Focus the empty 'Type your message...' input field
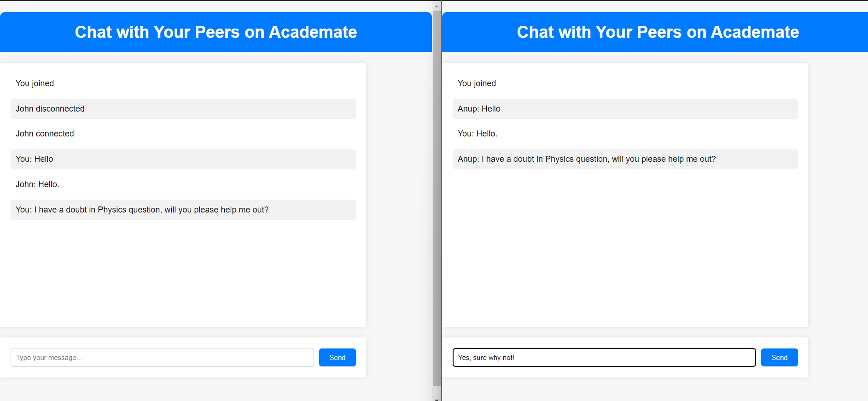The width and height of the screenshot is (868, 401). click(162, 358)
